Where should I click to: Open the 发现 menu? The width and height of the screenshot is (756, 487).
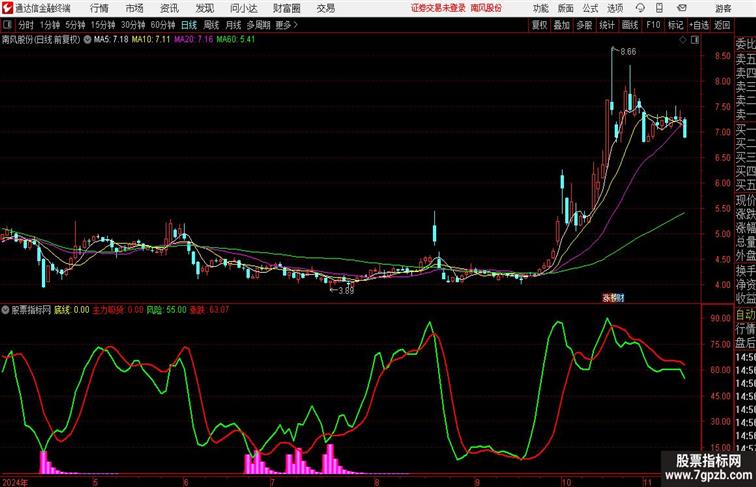(x=204, y=8)
